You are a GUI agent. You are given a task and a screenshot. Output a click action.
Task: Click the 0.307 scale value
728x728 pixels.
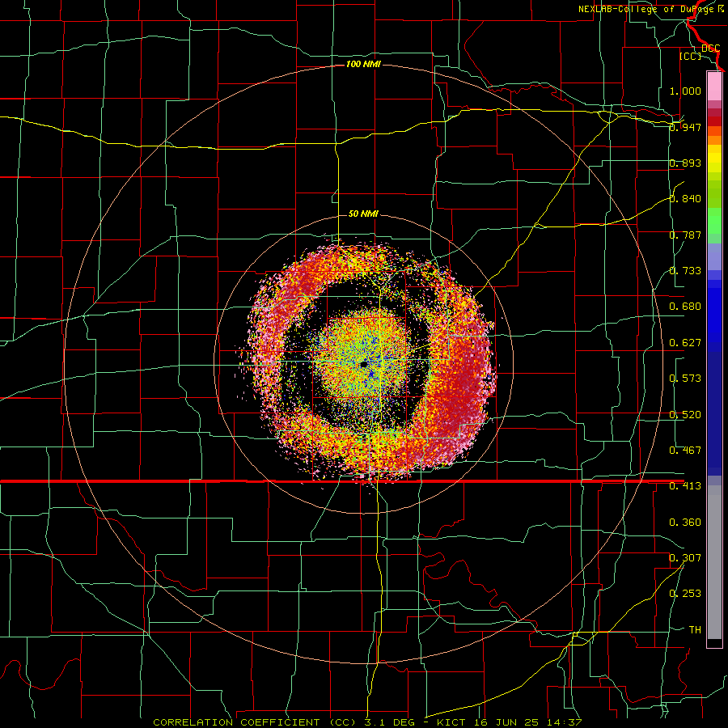point(685,558)
